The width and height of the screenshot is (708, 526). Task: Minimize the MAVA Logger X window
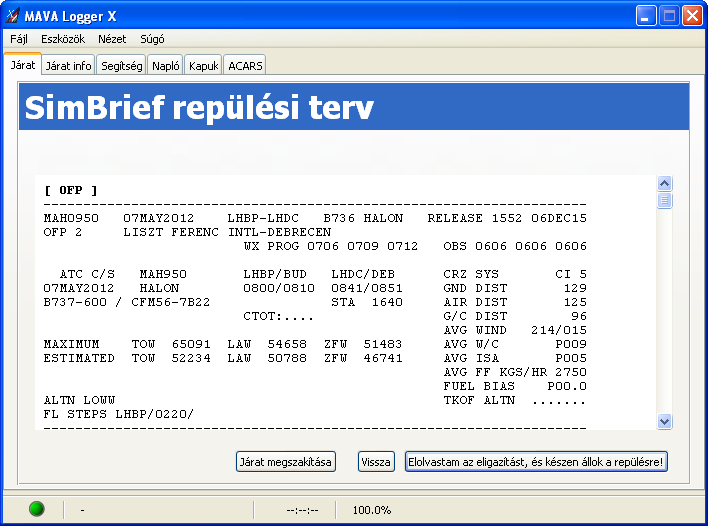point(646,16)
